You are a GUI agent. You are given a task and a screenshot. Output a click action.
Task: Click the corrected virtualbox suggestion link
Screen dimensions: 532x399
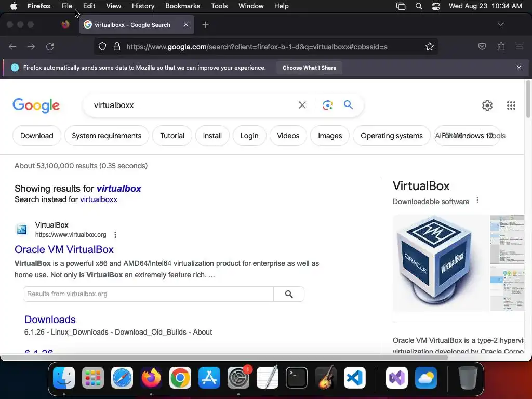click(x=119, y=188)
